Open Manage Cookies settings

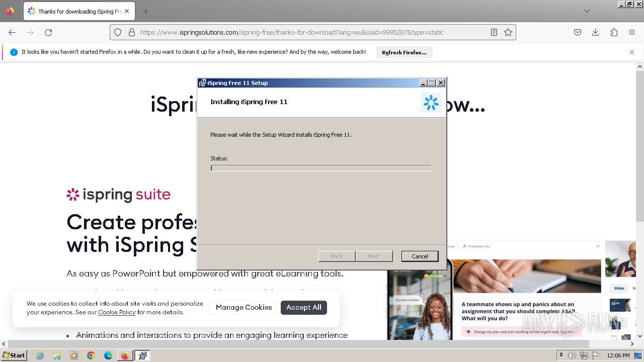tap(244, 307)
